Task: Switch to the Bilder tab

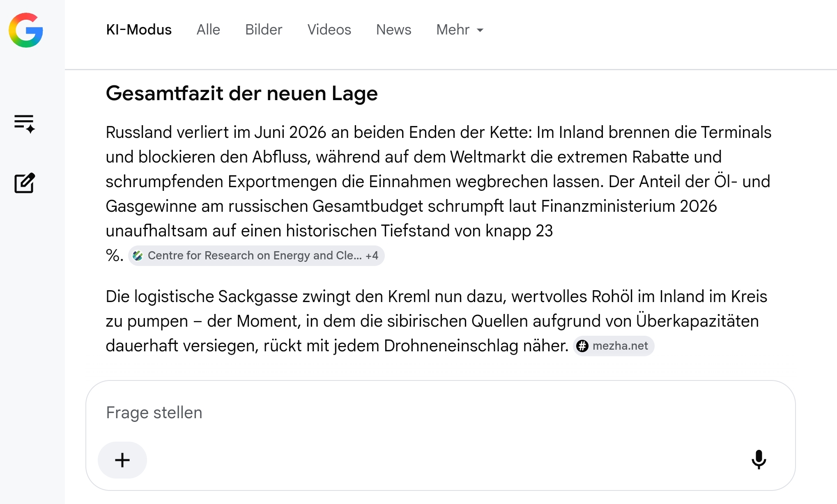Action: 264,30
